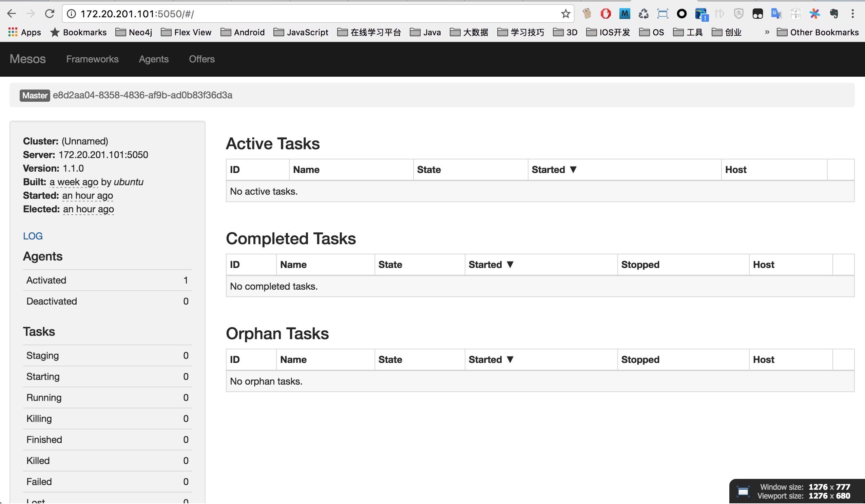Click the Failed tasks row

click(108, 482)
